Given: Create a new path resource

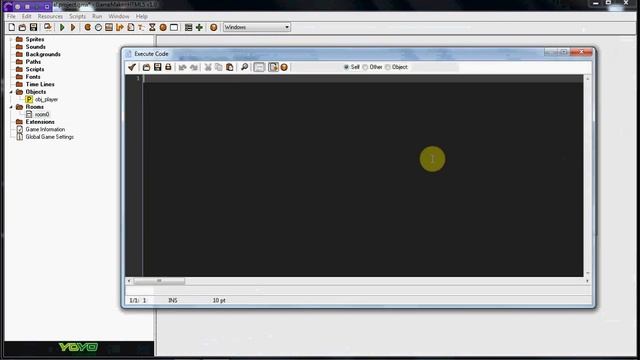Looking at the screenshot, I should point(120,27).
